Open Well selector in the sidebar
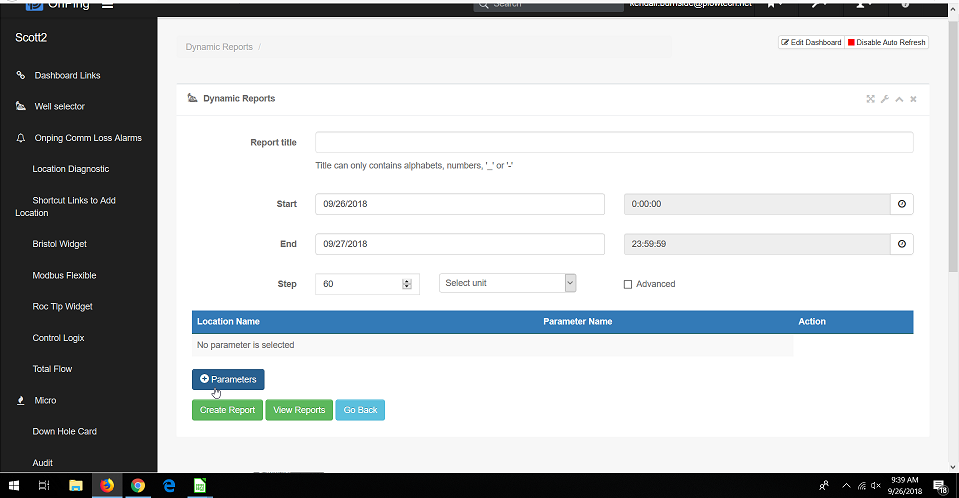959x498 pixels. (x=59, y=106)
